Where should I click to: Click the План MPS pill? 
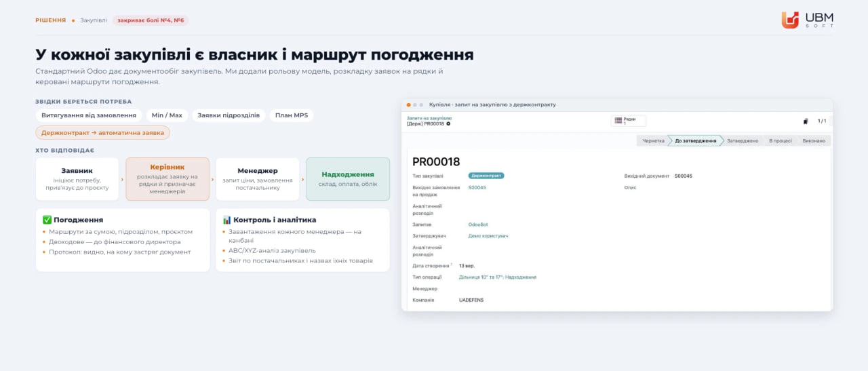click(x=292, y=115)
